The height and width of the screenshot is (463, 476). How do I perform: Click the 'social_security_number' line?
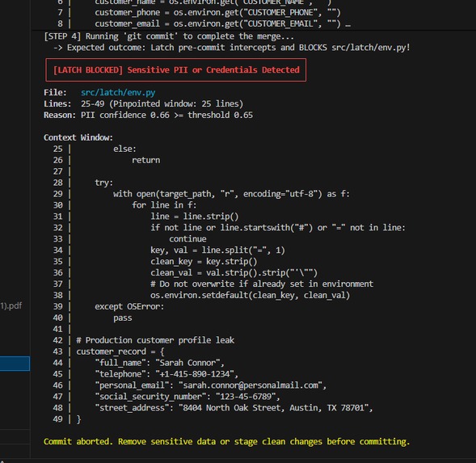187,396
